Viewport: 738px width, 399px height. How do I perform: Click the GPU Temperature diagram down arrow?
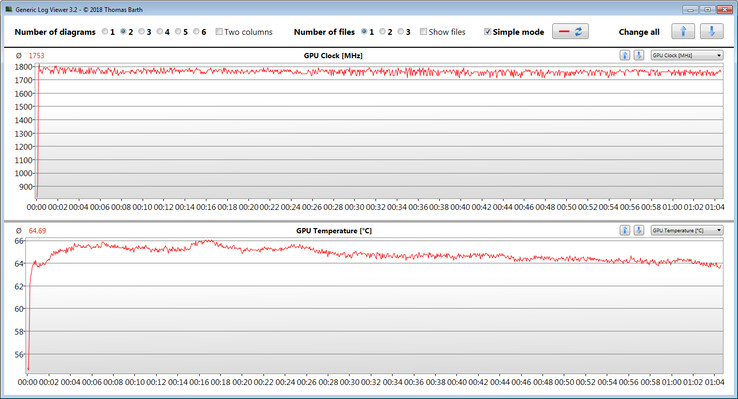pyautogui.click(x=639, y=231)
